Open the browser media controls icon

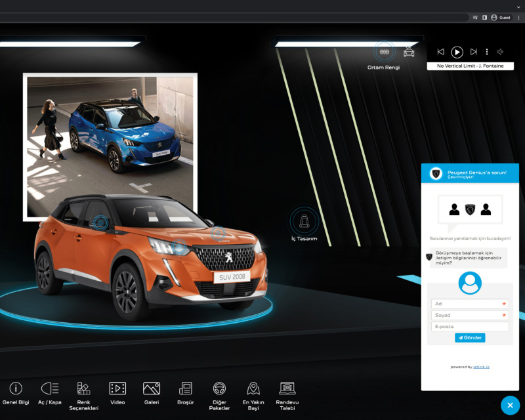[475, 18]
